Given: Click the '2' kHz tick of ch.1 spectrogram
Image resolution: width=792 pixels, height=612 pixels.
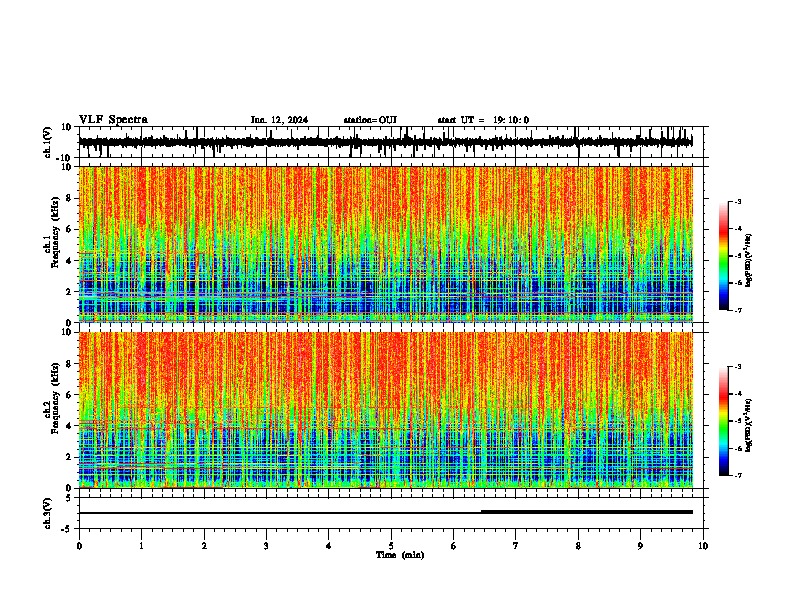Looking at the screenshot, I should (70, 291).
